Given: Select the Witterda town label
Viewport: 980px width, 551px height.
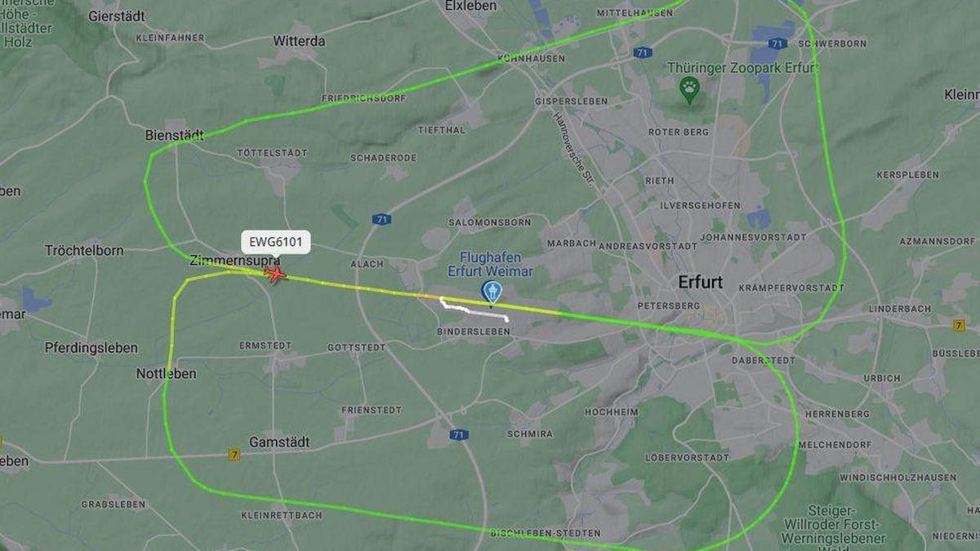Looking at the screenshot, I should (299, 41).
